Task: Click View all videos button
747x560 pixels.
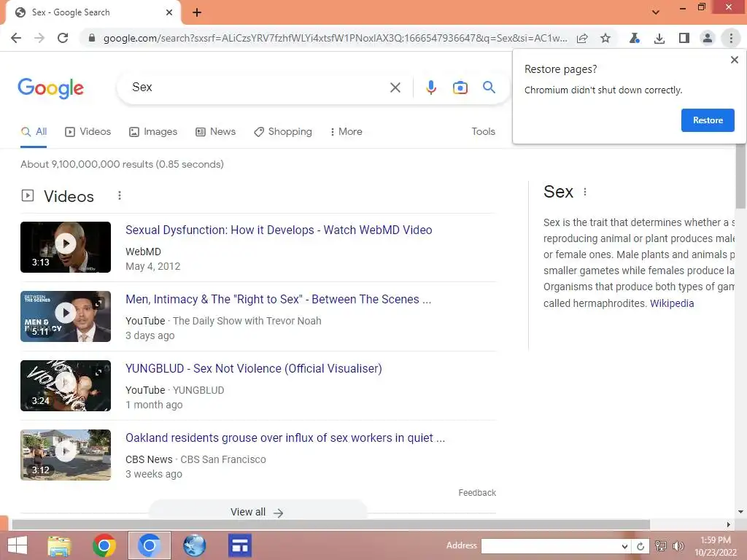Action: (258, 512)
